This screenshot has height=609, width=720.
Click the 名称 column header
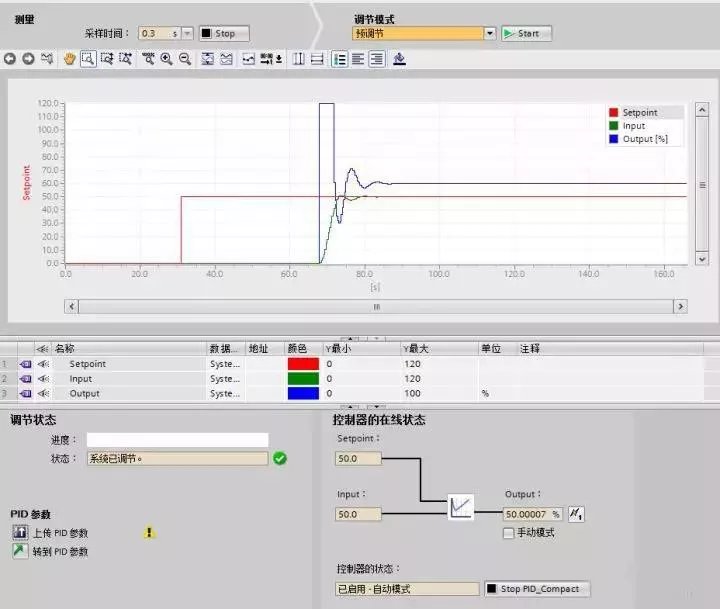pos(129,349)
